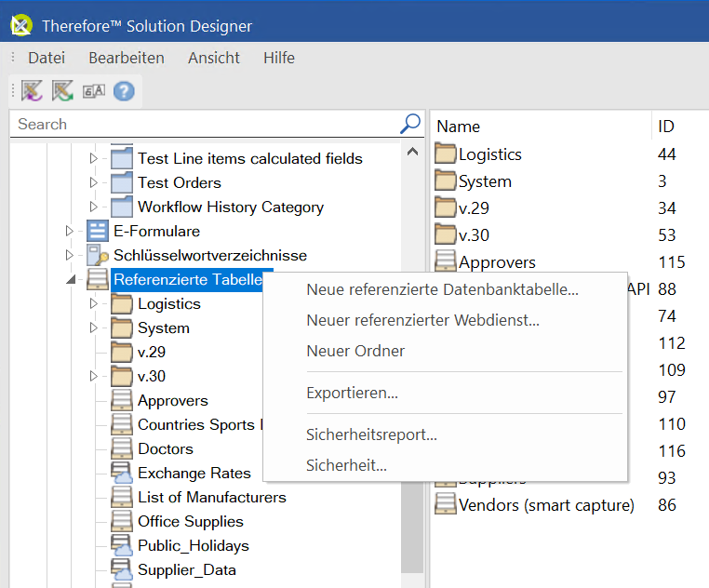
Task: Click the Public_Holidays cloud table icon
Action: click(x=122, y=545)
